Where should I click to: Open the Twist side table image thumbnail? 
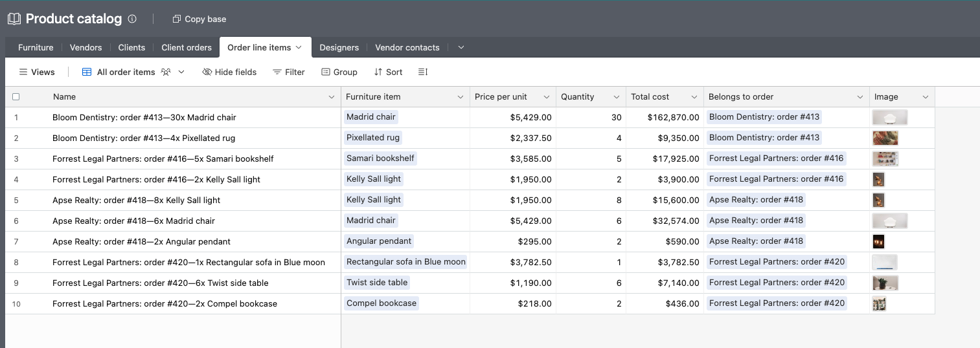885,283
